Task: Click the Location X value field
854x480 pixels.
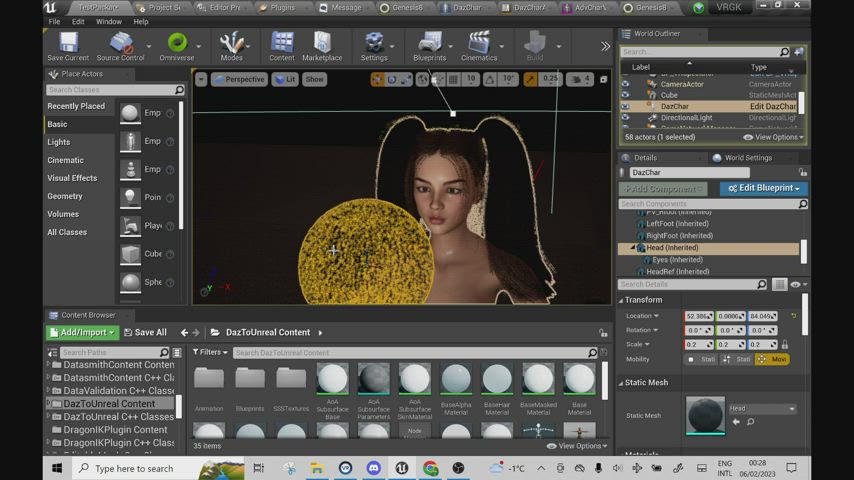Action: click(x=699, y=316)
